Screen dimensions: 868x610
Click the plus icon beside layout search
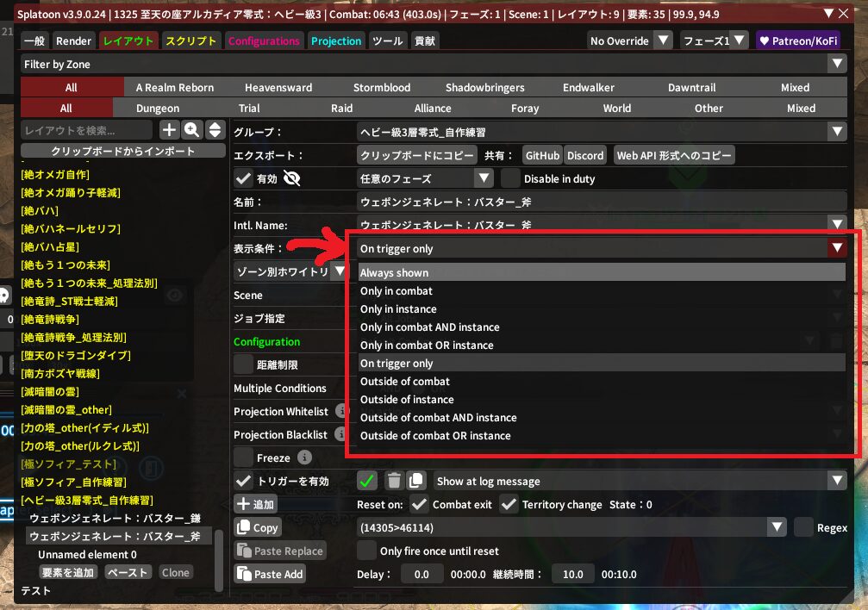click(x=170, y=130)
